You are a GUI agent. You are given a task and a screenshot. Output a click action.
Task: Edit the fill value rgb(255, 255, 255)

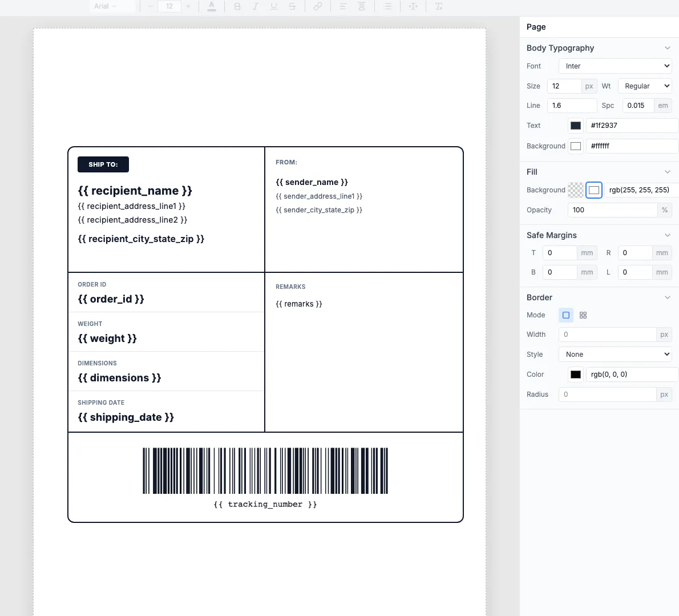point(641,190)
